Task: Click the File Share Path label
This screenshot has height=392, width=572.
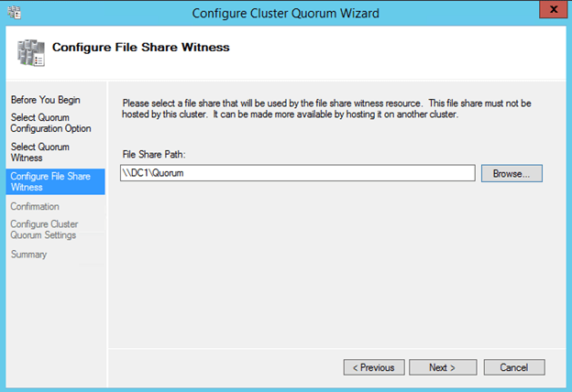Action: click(156, 154)
